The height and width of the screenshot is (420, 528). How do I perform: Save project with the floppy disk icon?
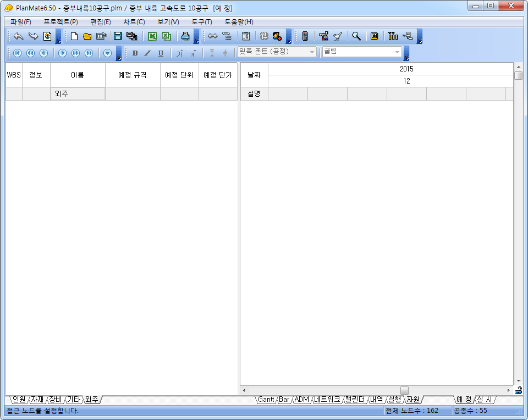pyautogui.click(x=118, y=36)
